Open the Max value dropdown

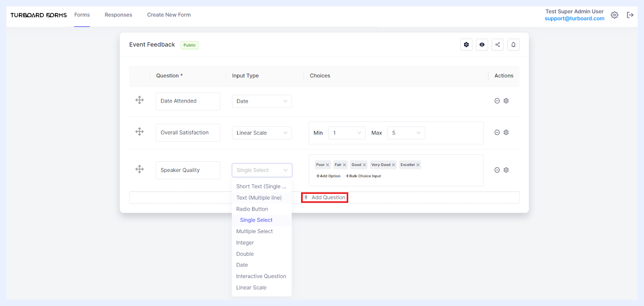[406, 133]
